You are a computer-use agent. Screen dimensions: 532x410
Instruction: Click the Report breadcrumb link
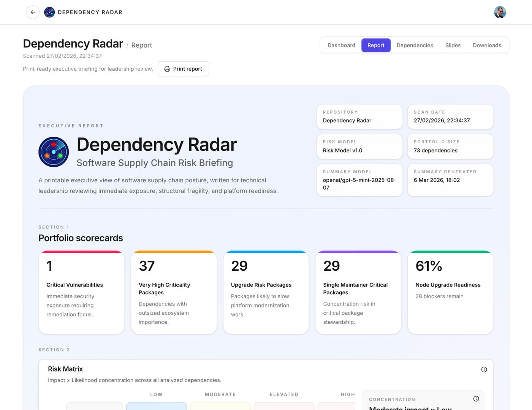coord(141,45)
